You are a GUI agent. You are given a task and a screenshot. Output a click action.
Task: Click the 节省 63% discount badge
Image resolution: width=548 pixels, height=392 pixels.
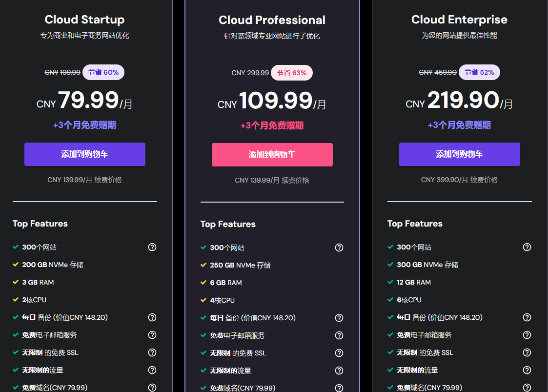click(292, 73)
